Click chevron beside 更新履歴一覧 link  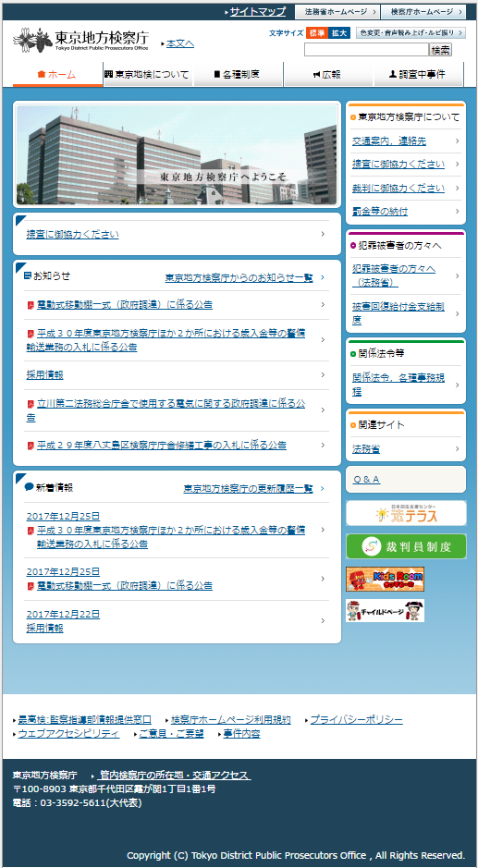(323, 489)
